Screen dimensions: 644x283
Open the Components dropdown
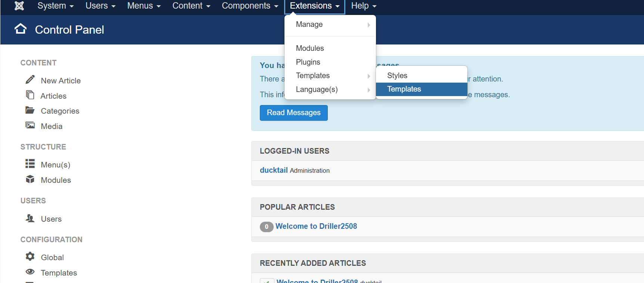pyautogui.click(x=250, y=6)
